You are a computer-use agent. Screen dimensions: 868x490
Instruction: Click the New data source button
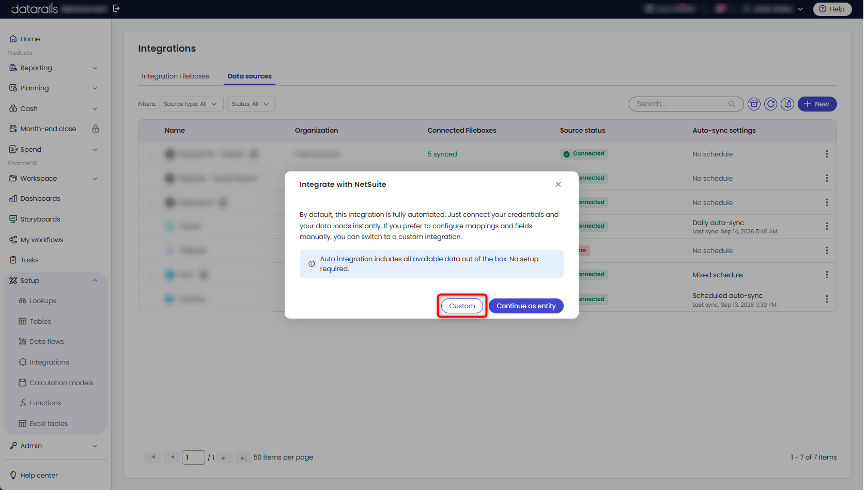(817, 104)
